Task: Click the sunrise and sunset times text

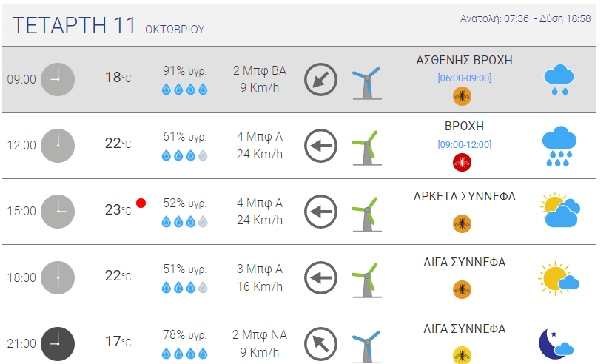Action: (525, 18)
